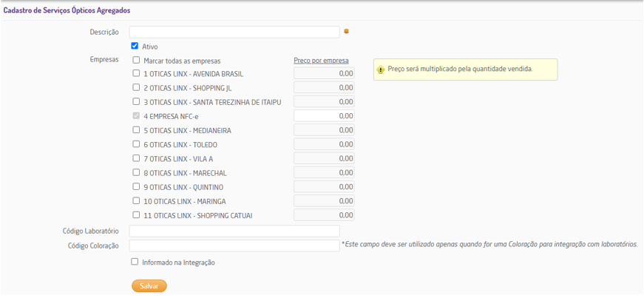
Task: Click the price field for SHOPPING CATUAI
Action: click(324, 215)
